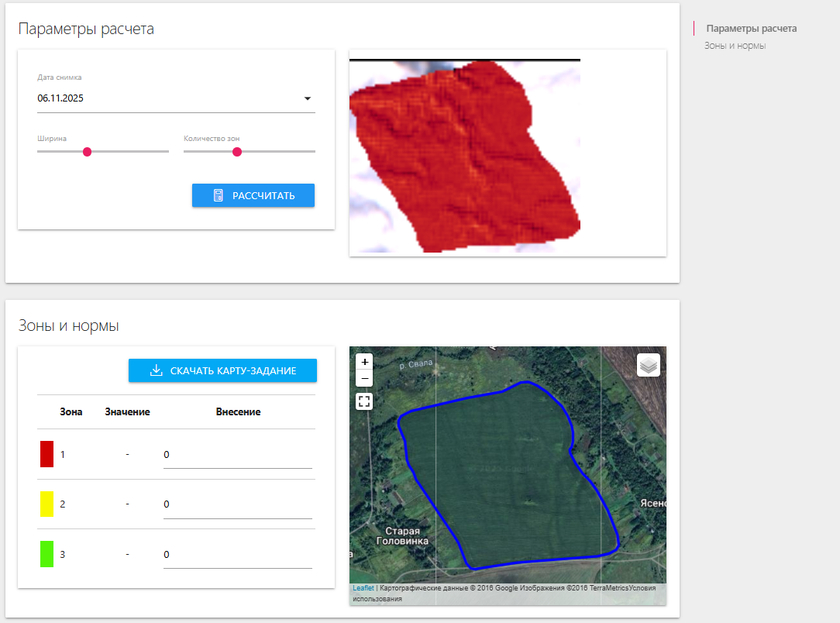The width and height of the screenshot is (840, 623).
Task: Click the Количество зон slider handle
Action: point(237,152)
